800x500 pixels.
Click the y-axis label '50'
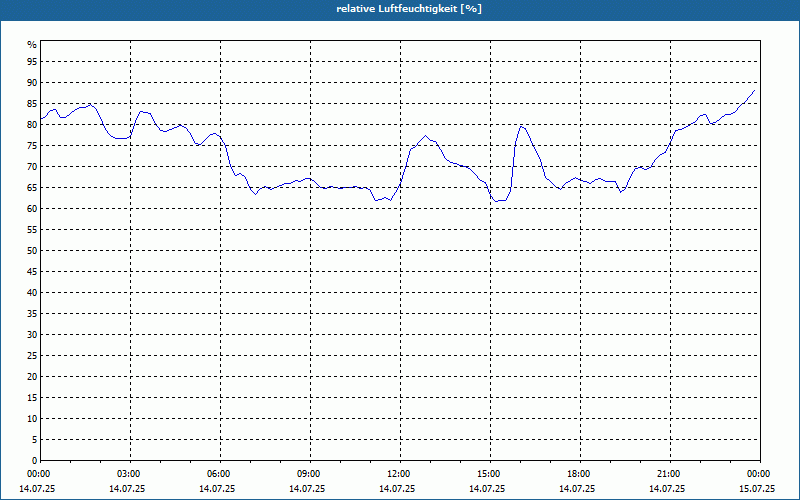pyautogui.click(x=32, y=251)
